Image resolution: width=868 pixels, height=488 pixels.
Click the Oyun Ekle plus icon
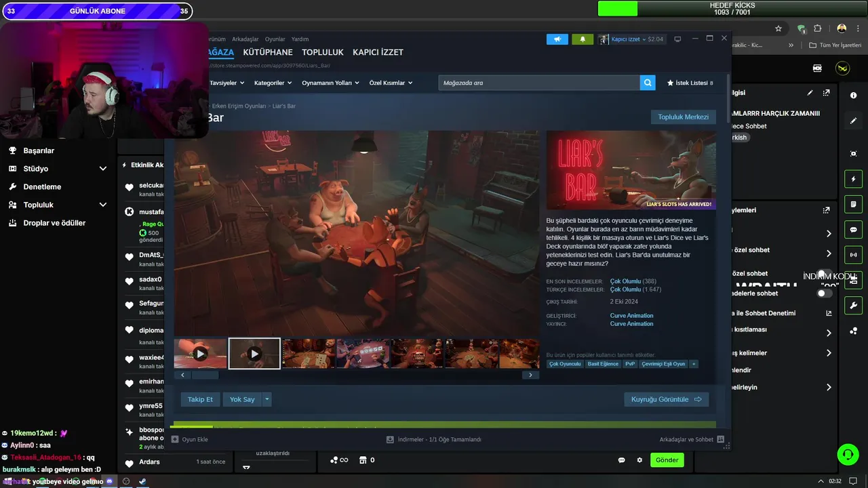(175, 439)
